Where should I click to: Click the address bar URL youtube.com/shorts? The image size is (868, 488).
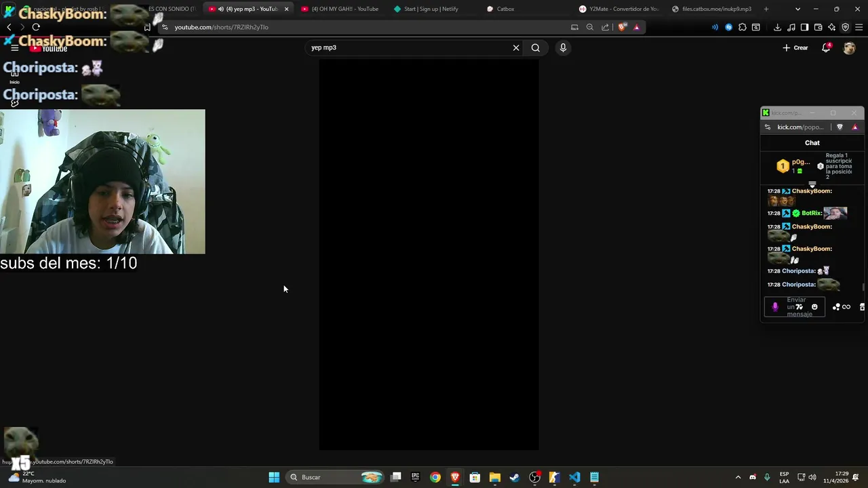221,27
